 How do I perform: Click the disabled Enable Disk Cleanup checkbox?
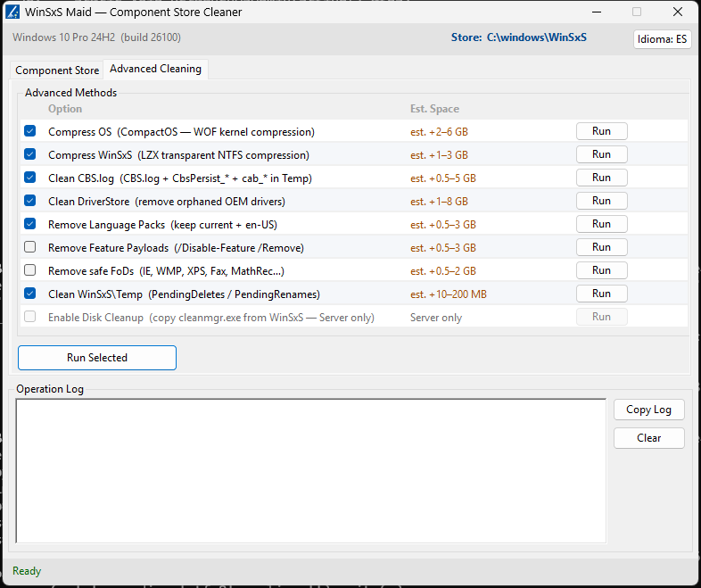click(30, 317)
